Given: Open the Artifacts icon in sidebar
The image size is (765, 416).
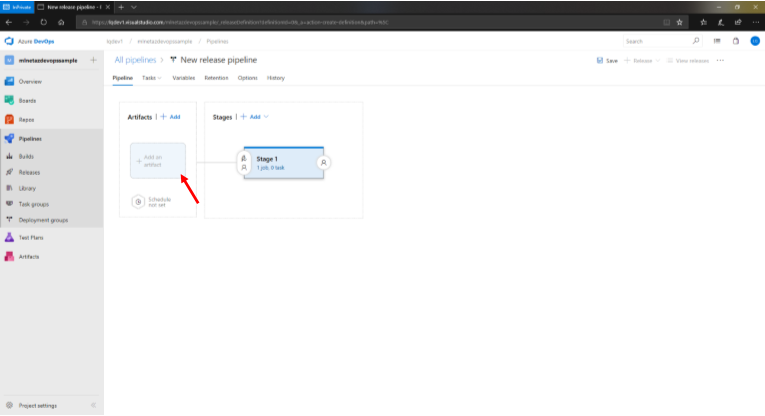Looking at the screenshot, I should [x=9, y=257].
